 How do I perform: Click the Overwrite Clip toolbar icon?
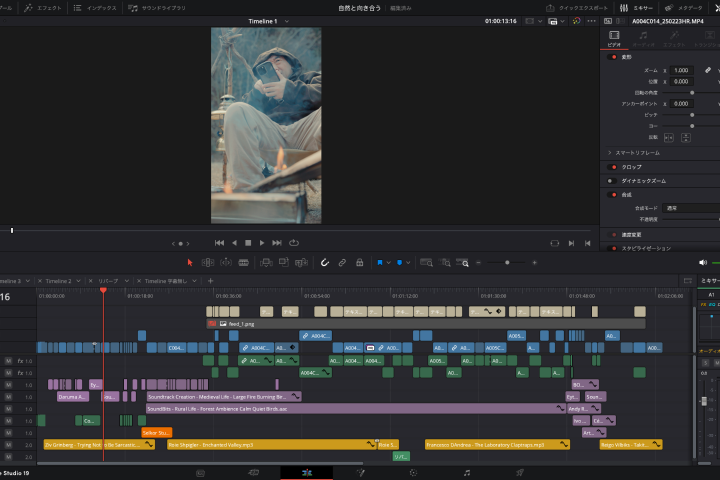pyautogui.click(x=284, y=262)
